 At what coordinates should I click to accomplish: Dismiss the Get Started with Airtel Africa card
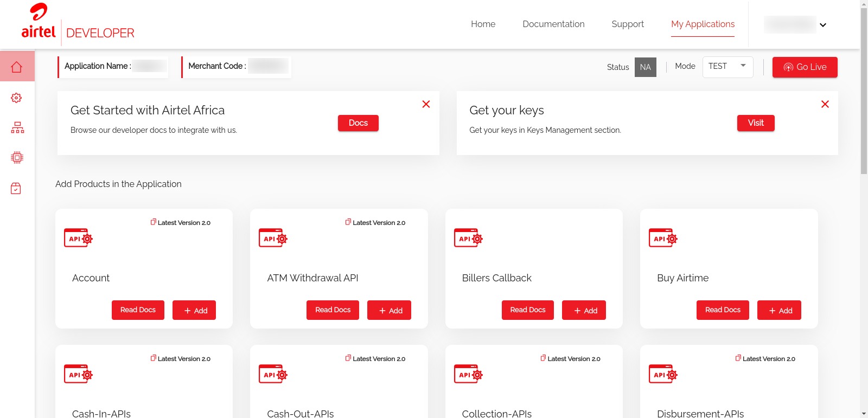click(426, 104)
